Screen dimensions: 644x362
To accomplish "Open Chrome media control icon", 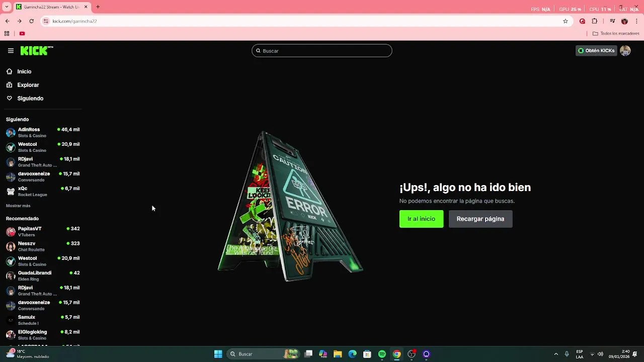I will click(x=612, y=21).
